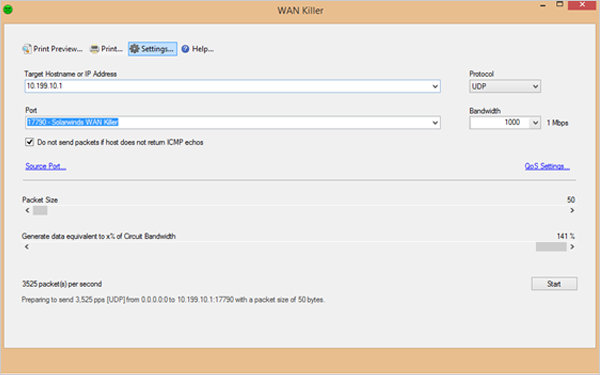Close the WAN Killer window
The width and height of the screenshot is (600, 375).
click(582, 5)
